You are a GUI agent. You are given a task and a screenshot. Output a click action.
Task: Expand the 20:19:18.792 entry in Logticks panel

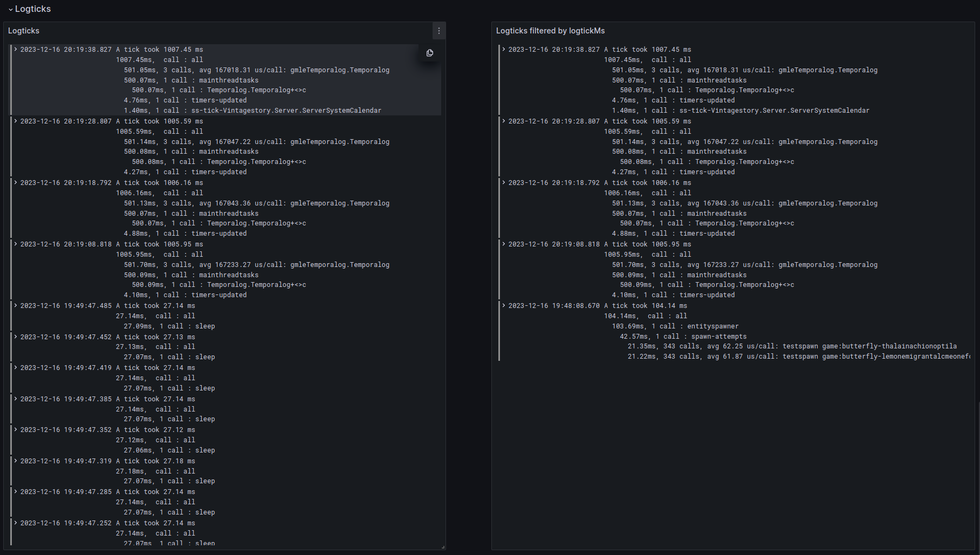(16, 183)
